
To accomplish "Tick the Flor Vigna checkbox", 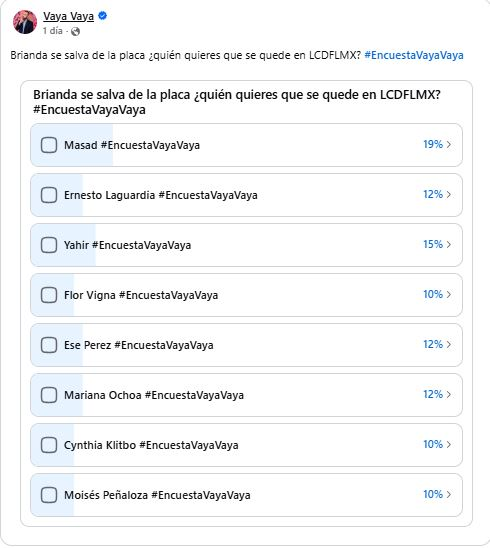I will (49, 295).
